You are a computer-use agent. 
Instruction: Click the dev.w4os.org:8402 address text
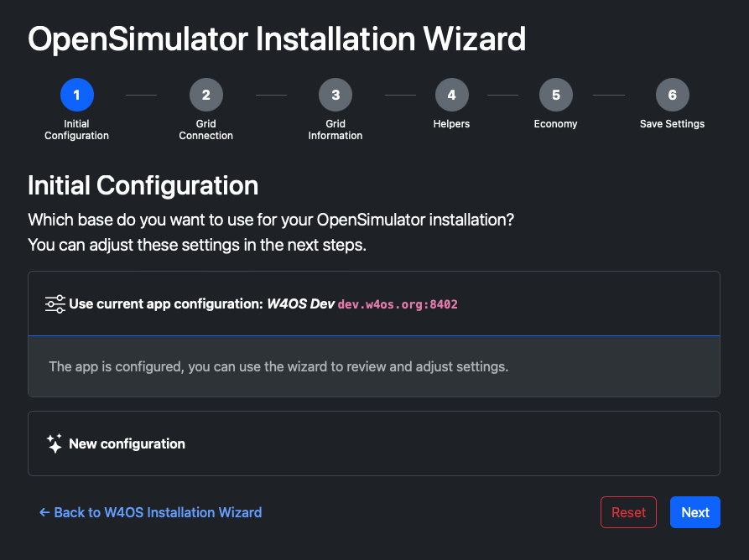(x=398, y=304)
